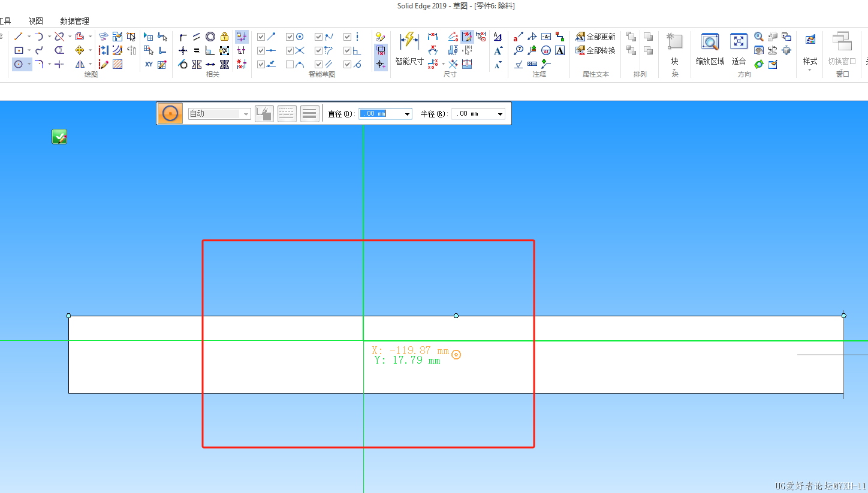The image size is (868, 493).
Task: Click the Pan hand icon
Action: [x=759, y=50]
